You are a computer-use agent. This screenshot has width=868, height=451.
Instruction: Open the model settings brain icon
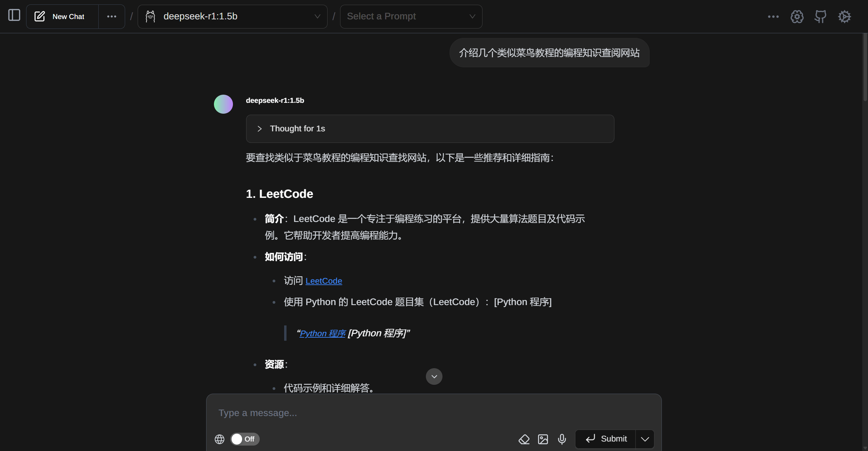pos(797,17)
